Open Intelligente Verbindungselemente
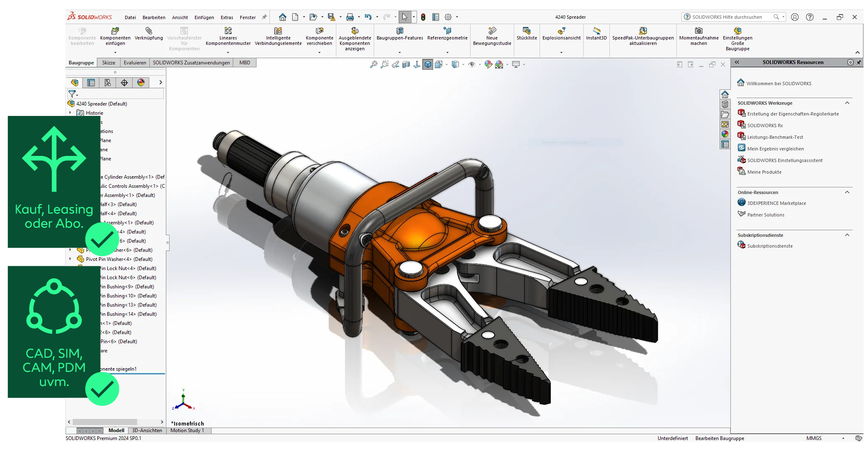The height and width of the screenshot is (450, 868). (x=278, y=37)
